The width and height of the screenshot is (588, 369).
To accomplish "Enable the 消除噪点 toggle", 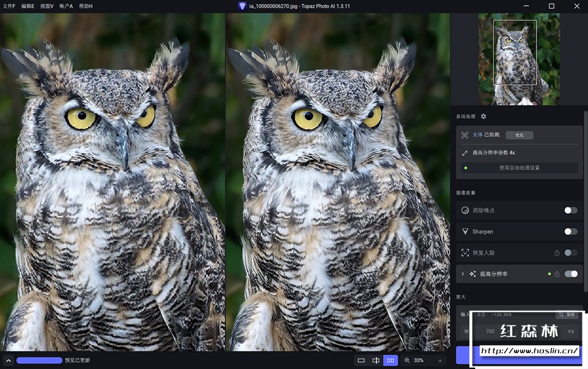I will tap(571, 210).
